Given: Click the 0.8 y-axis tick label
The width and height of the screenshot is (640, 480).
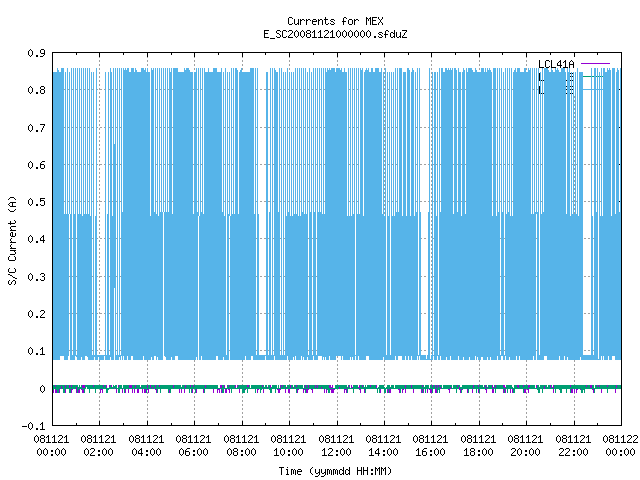Looking at the screenshot, I should (36, 90).
